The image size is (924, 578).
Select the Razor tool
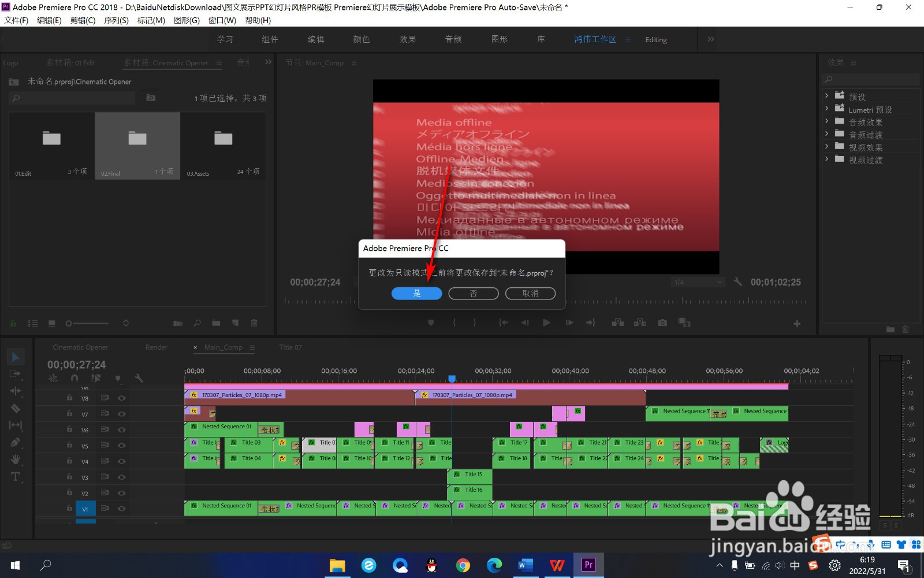16,408
